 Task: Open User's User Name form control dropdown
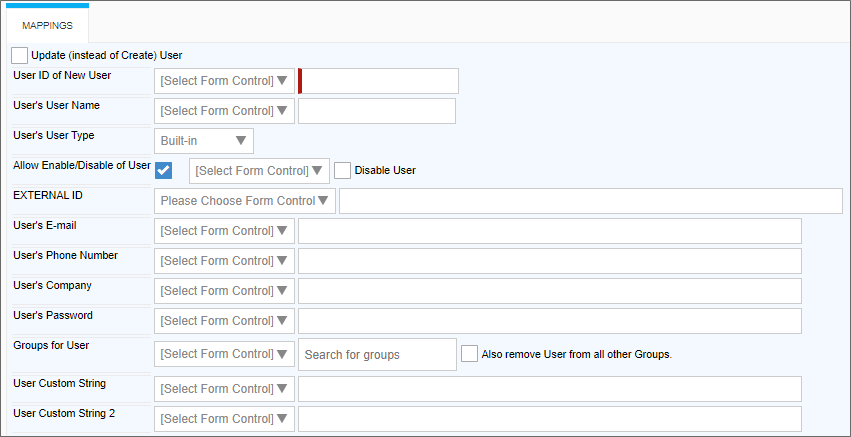225,111
